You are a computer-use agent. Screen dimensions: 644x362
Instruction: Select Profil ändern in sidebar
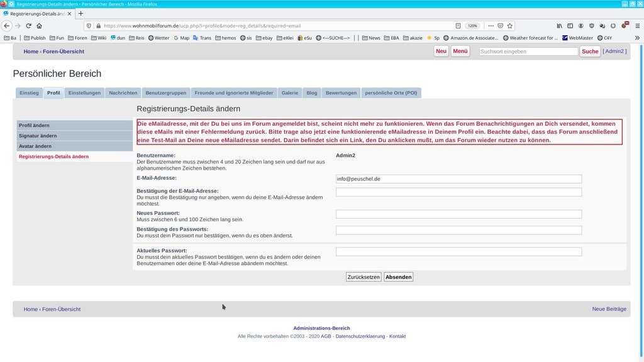pos(74,125)
